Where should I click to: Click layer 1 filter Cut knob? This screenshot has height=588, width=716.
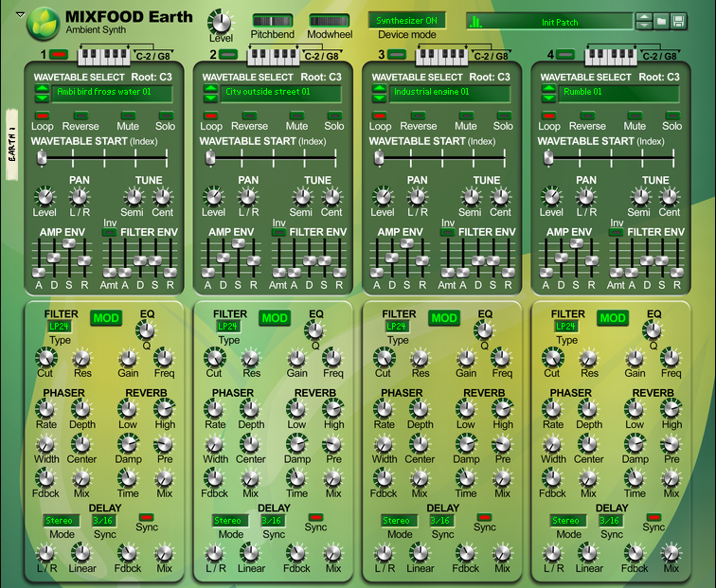45,358
